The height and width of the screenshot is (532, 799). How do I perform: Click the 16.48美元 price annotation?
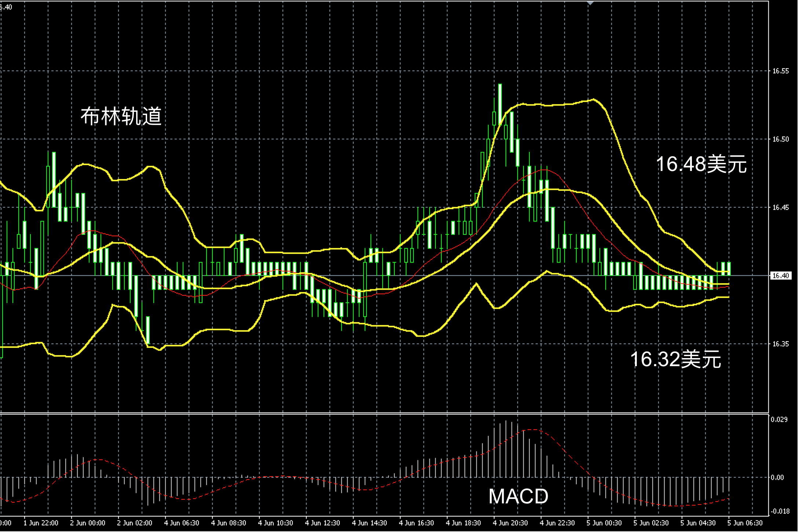tap(701, 164)
